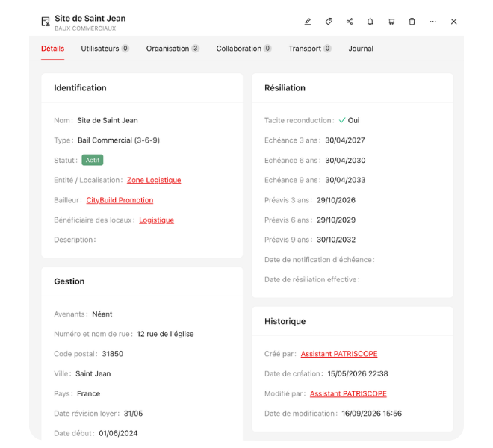Screen dimensions: 493x448
Task: Click the lease document icon beside title
Action: 46,22
